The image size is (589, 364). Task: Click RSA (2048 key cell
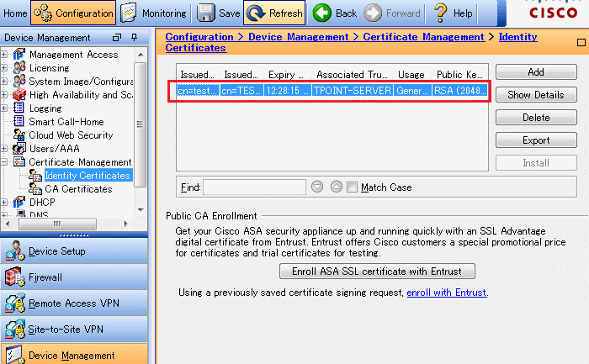[x=460, y=91]
